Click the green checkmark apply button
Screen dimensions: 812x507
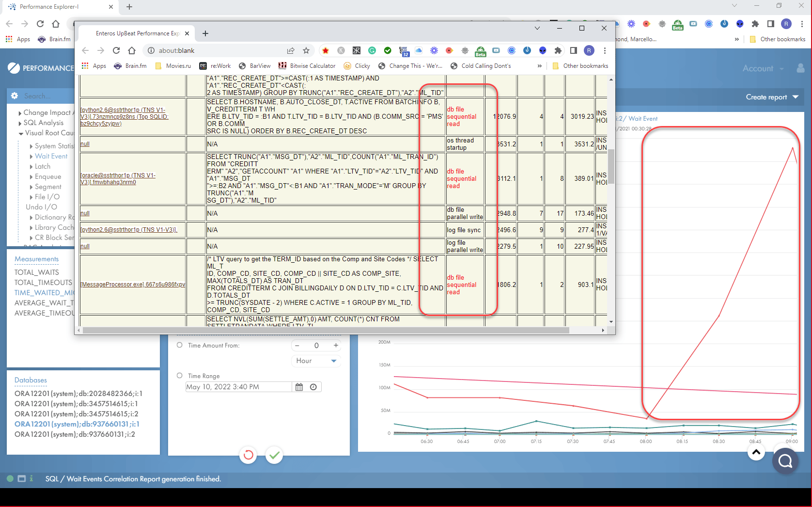click(274, 455)
